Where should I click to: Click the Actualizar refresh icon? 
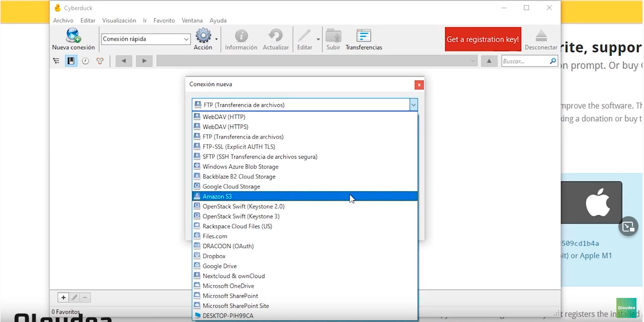tap(275, 36)
